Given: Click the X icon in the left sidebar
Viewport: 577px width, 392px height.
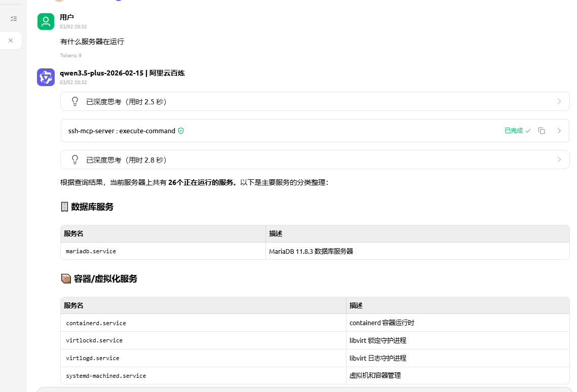Looking at the screenshot, I should [11, 41].
